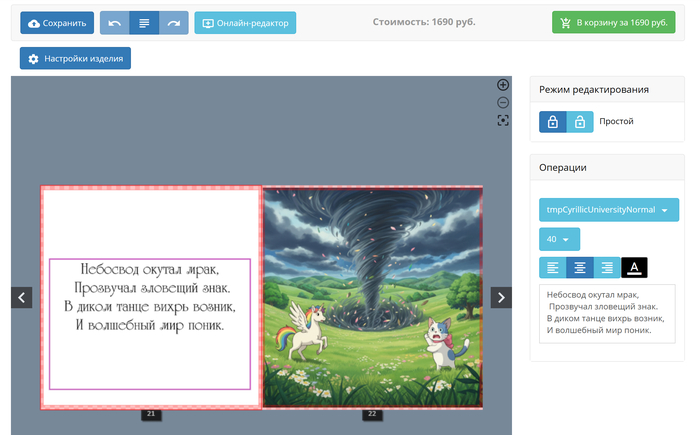Align the text to the right
The image size is (700, 435).
coord(607,267)
